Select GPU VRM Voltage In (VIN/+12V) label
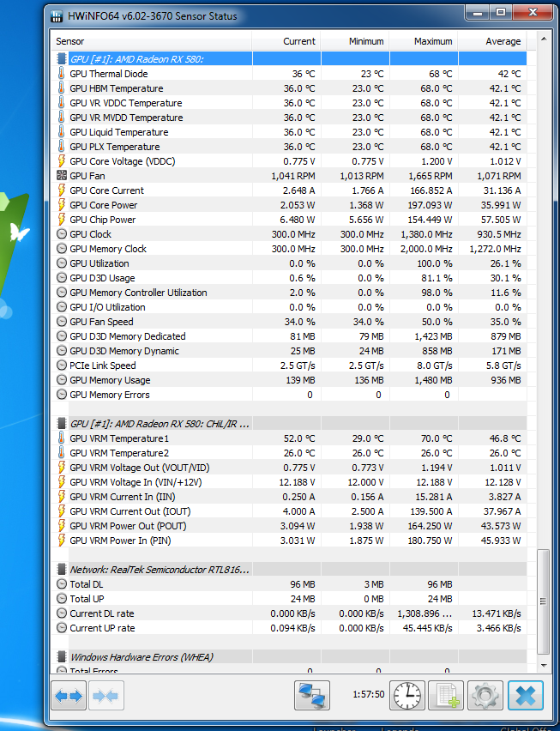560x731 pixels. 135,482
